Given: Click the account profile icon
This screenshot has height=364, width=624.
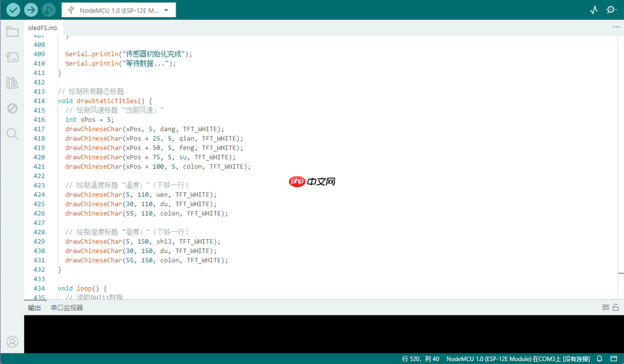Looking at the screenshot, I should (x=12, y=341).
